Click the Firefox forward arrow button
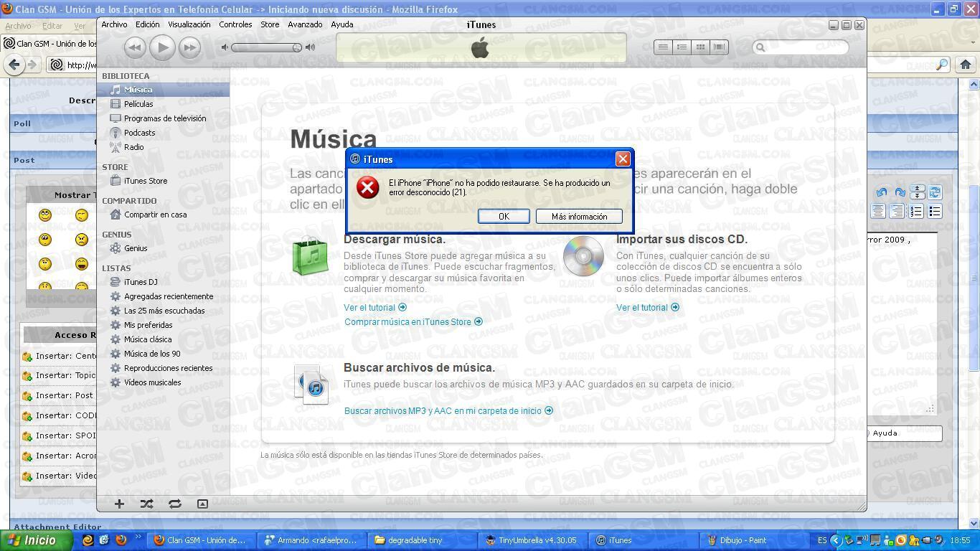 (32, 65)
